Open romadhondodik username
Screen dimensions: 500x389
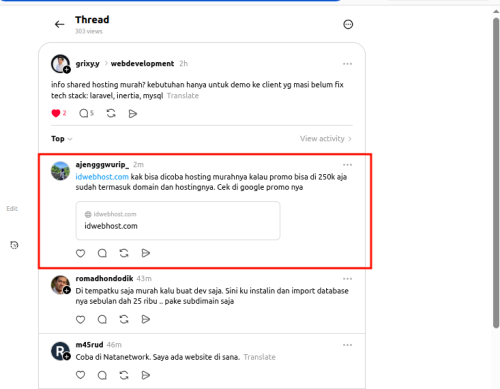tap(104, 278)
